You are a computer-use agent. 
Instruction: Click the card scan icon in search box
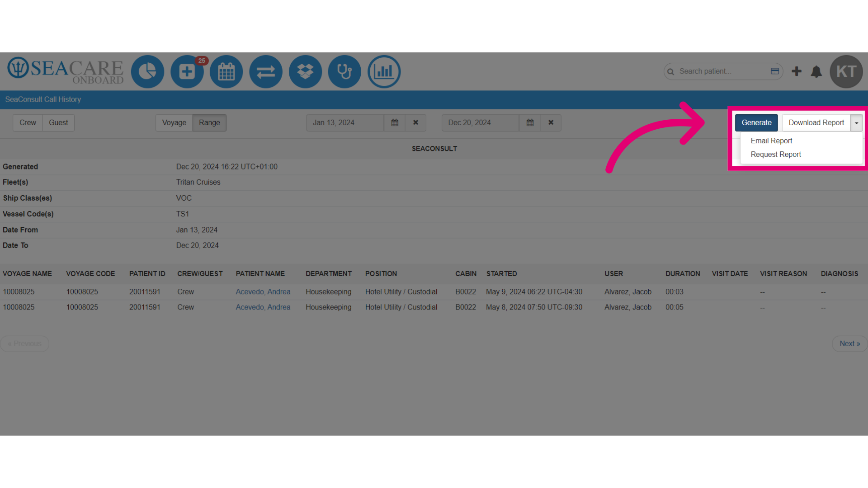775,71
